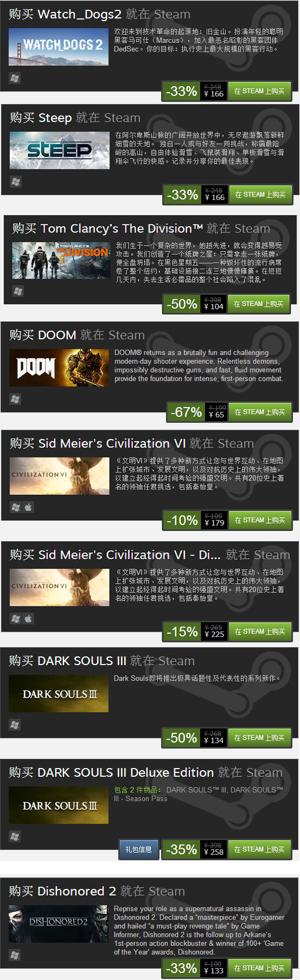Open Sid Meier's Civilization VI title link

point(104,443)
